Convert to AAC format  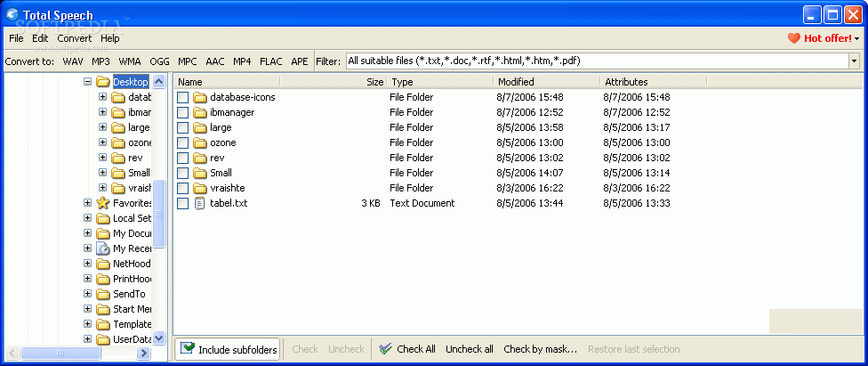click(x=215, y=61)
